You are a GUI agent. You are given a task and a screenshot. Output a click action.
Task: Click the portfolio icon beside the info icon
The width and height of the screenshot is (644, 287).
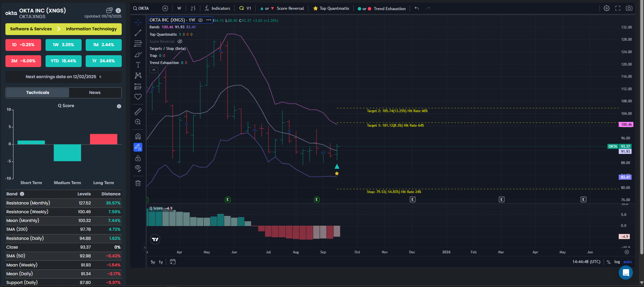(x=109, y=10)
